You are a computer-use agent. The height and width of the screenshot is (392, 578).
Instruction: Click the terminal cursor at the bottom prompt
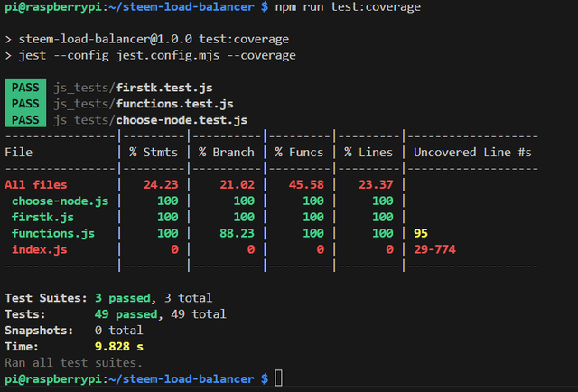pyautogui.click(x=279, y=378)
